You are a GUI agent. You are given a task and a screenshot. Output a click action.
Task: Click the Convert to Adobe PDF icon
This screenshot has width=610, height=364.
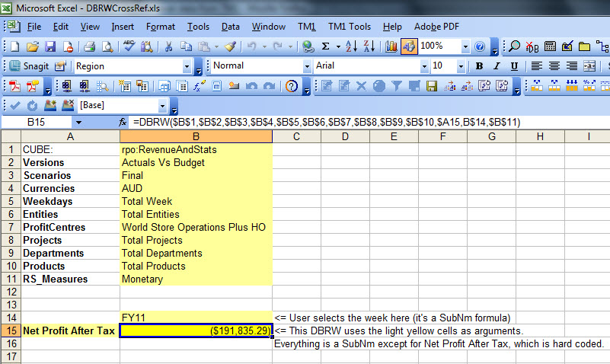[14, 85]
